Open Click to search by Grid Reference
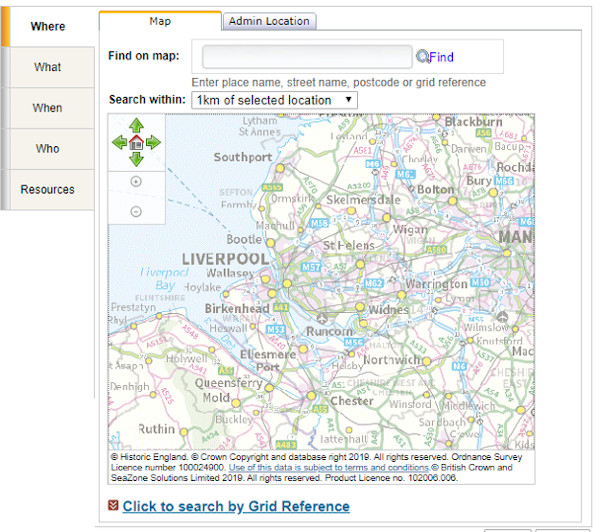This screenshot has width=600, height=532. tap(236, 506)
